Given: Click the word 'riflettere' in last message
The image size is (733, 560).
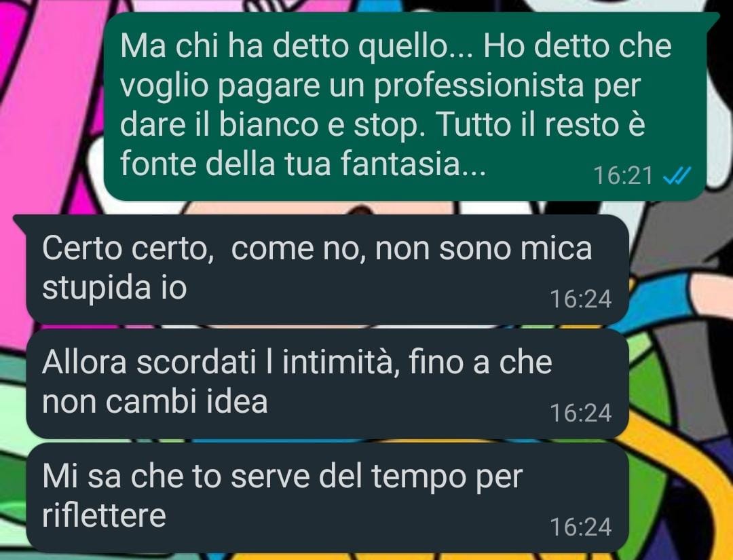Looking at the screenshot, I should tap(104, 515).
